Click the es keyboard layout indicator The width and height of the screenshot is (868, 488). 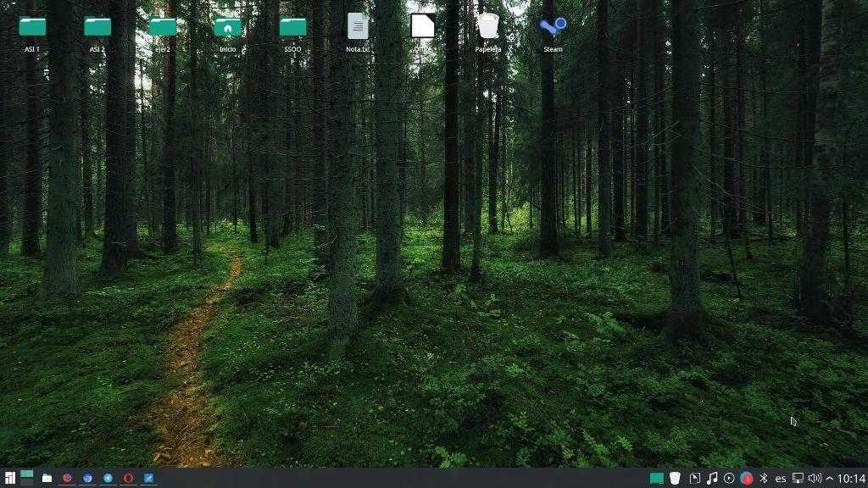tap(781, 478)
